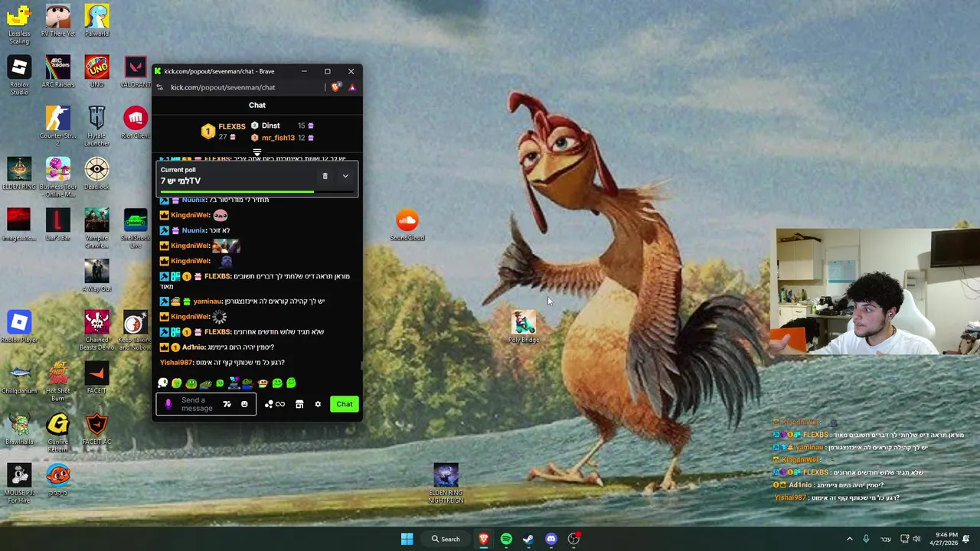Delete the current poll with trash icon
The image size is (980, 551).
pyautogui.click(x=325, y=176)
